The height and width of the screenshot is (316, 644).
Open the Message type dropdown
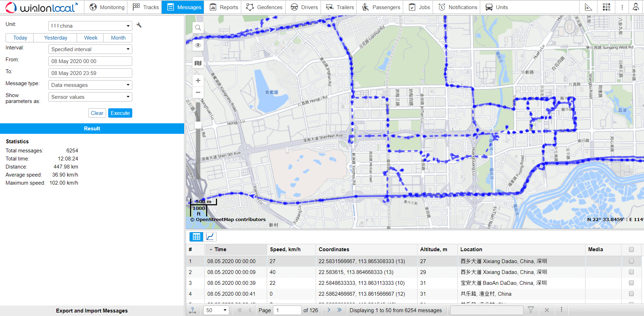click(90, 85)
